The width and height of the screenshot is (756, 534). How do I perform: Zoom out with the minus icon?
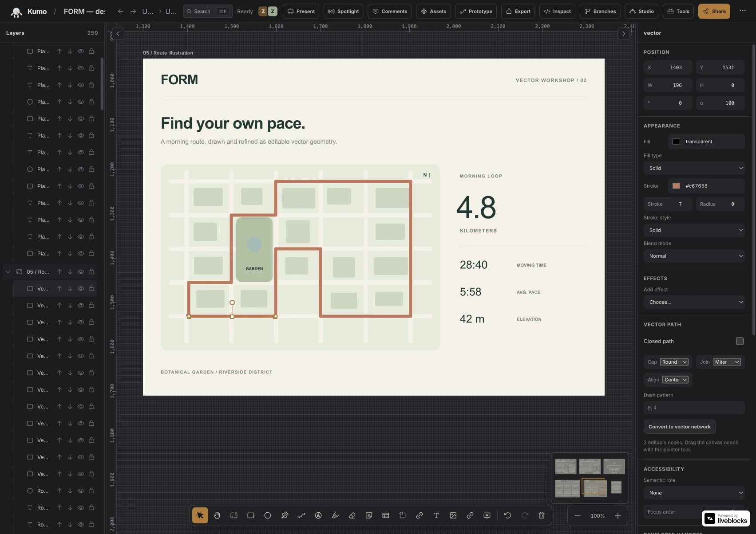pos(577,516)
